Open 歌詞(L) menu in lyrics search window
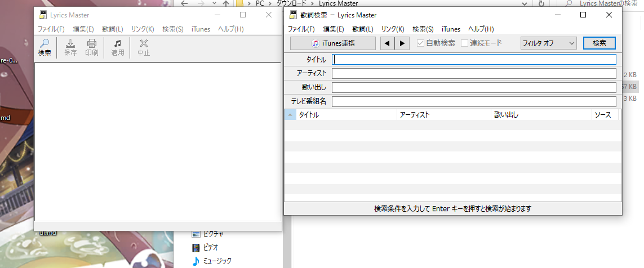Image resolution: width=644 pixels, height=268 pixels. coord(363,29)
